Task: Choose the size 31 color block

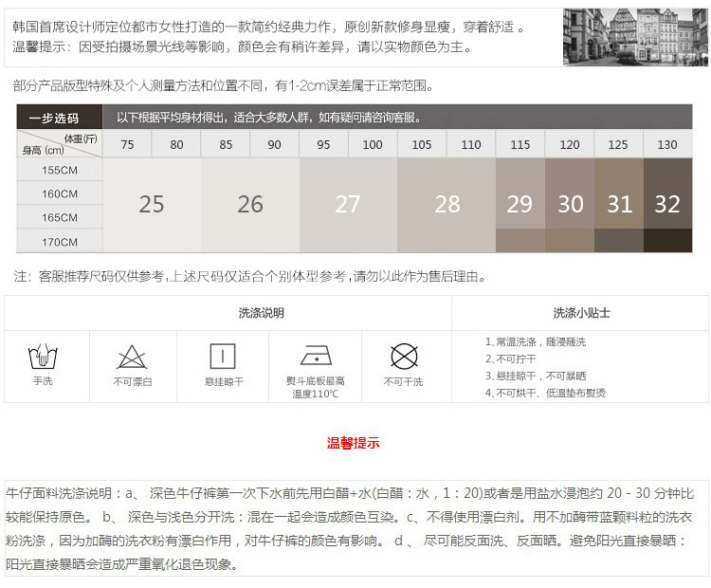Action: 619,204
